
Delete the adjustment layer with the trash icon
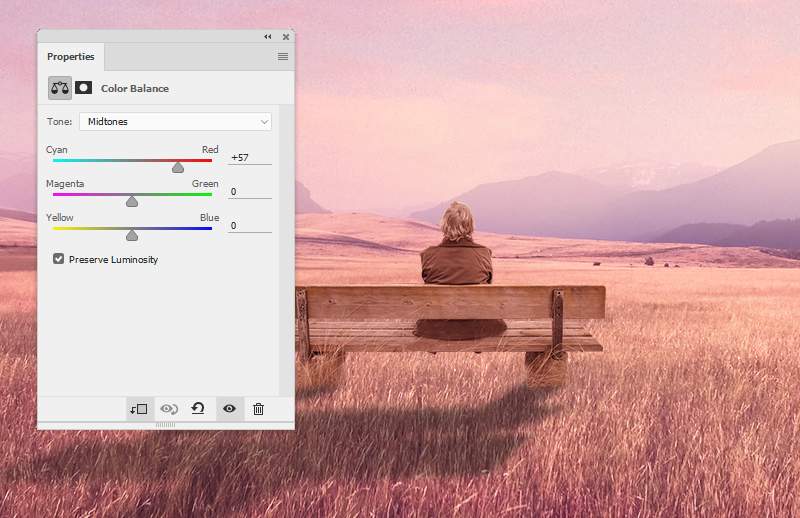[x=258, y=408]
